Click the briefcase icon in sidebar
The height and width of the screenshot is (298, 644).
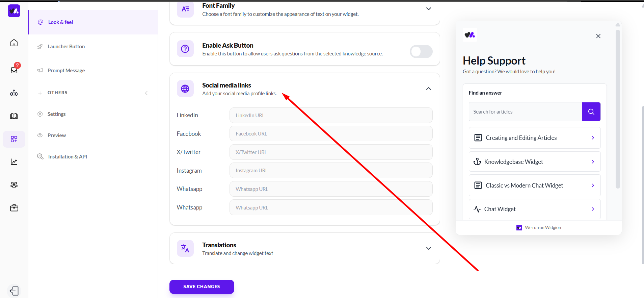click(14, 208)
